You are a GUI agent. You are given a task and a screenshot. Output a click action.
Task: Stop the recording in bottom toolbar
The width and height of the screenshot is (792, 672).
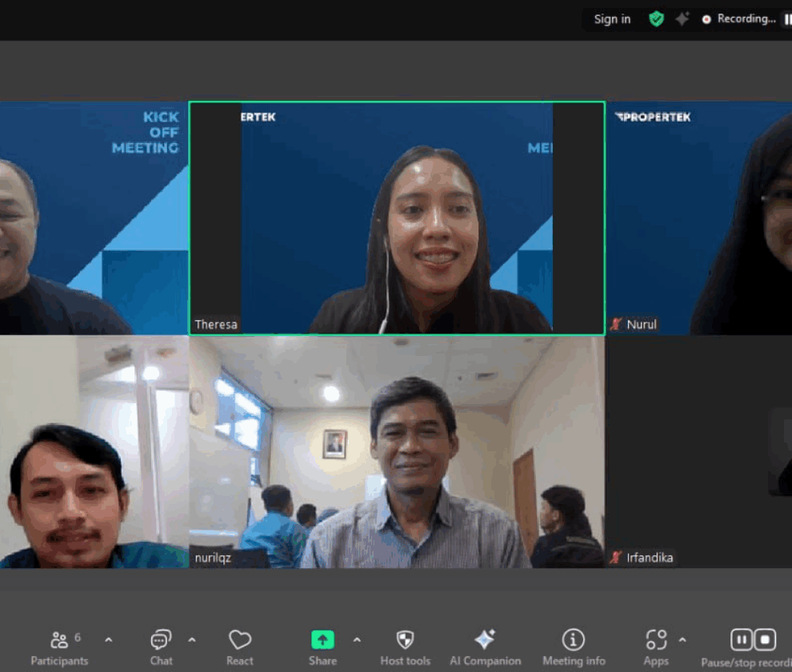tap(766, 640)
